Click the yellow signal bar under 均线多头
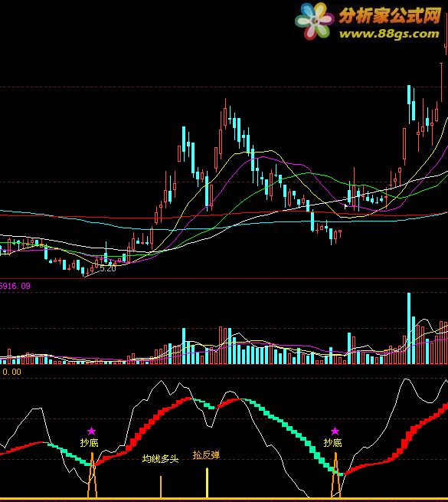 point(161,487)
